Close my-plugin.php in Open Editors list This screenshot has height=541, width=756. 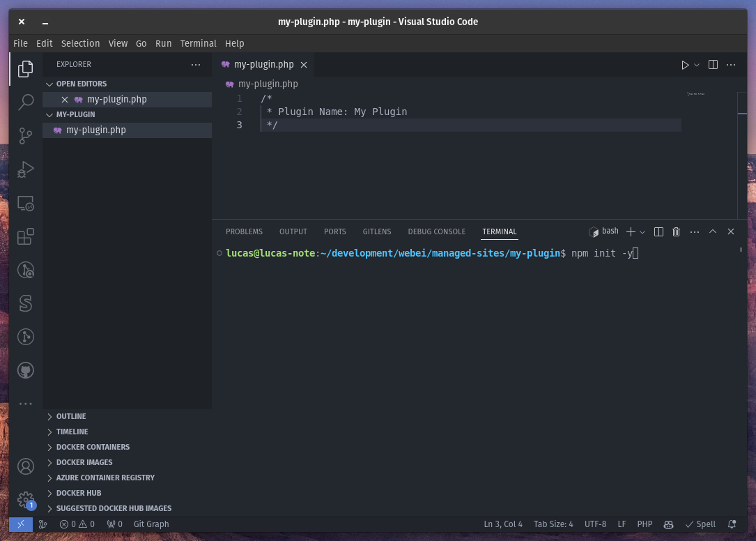point(65,100)
